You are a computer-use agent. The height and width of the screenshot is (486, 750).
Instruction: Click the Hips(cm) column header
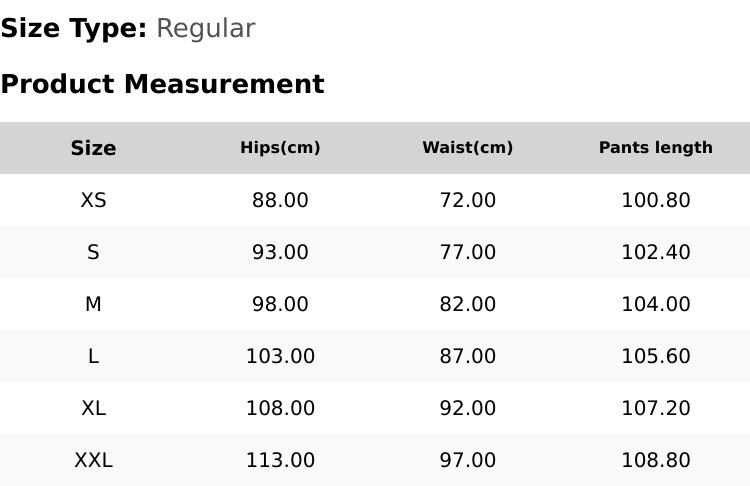pyautogui.click(x=280, y=148)
